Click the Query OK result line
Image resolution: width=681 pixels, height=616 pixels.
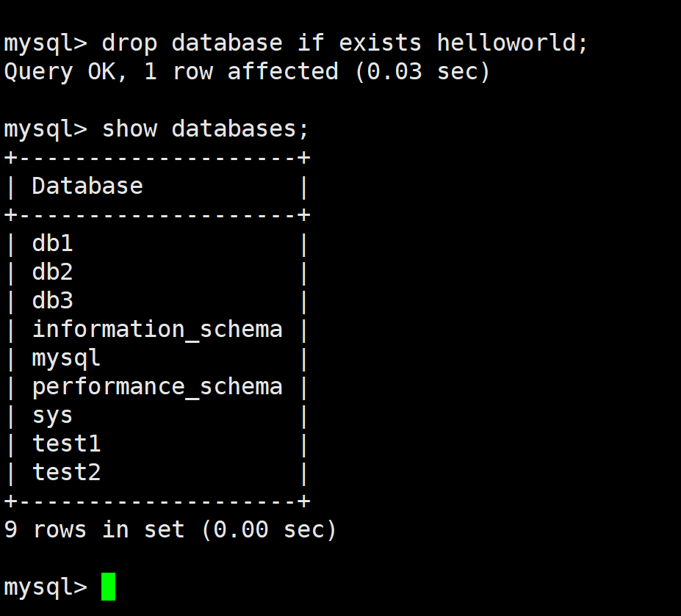pos(247,71)
